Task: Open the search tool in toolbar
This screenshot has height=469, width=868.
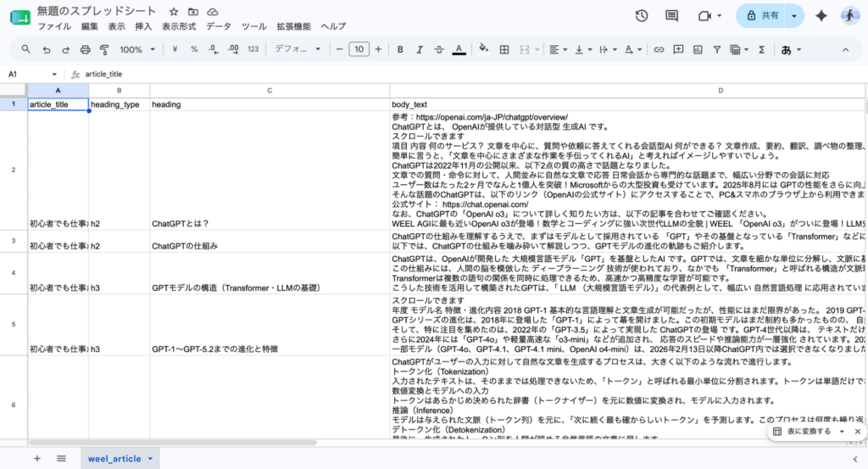Action: pos(25,49)
